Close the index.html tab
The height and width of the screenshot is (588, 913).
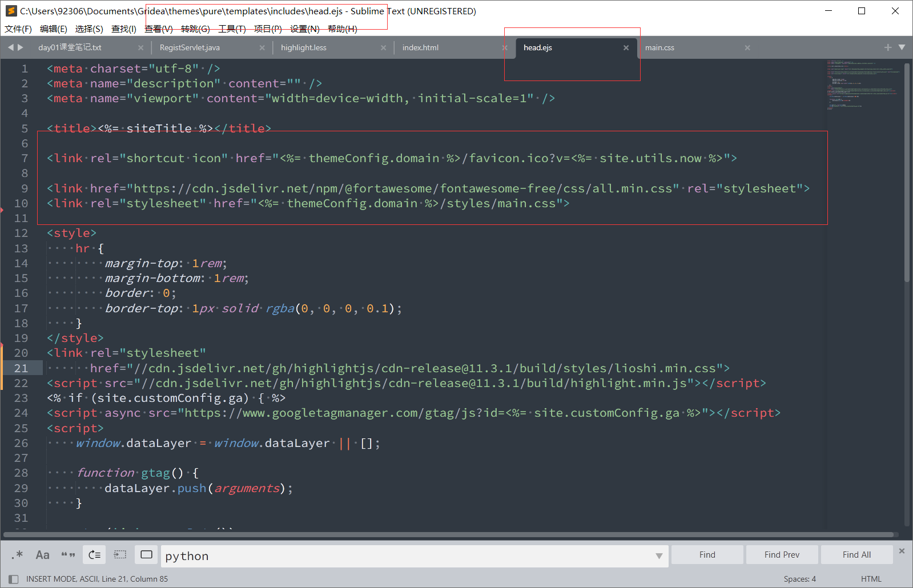click(x=505, y=48)
